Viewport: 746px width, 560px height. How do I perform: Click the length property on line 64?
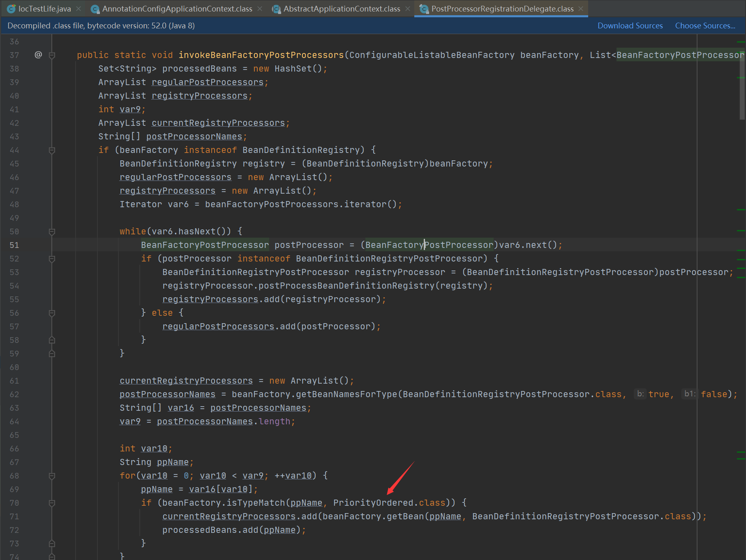point(275,421)
